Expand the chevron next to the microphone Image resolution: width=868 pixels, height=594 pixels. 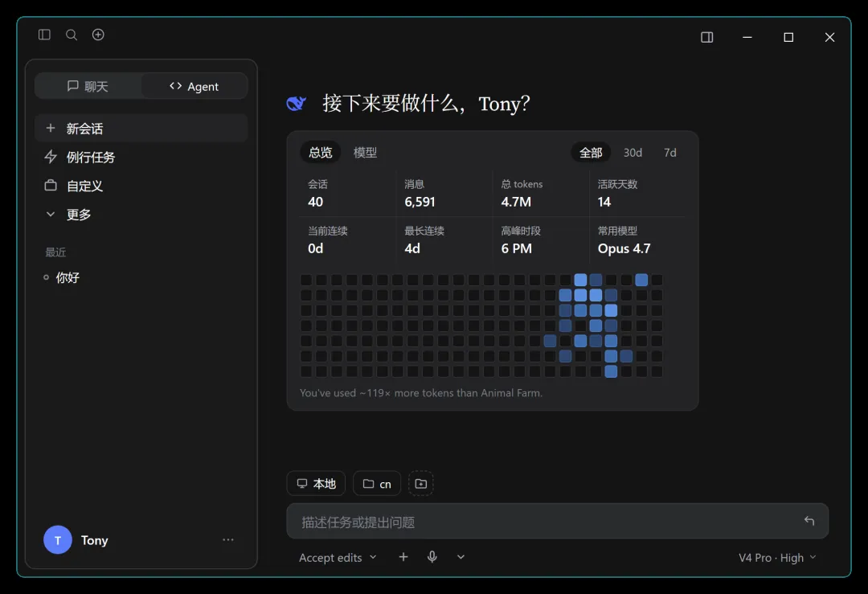[461, 557]
